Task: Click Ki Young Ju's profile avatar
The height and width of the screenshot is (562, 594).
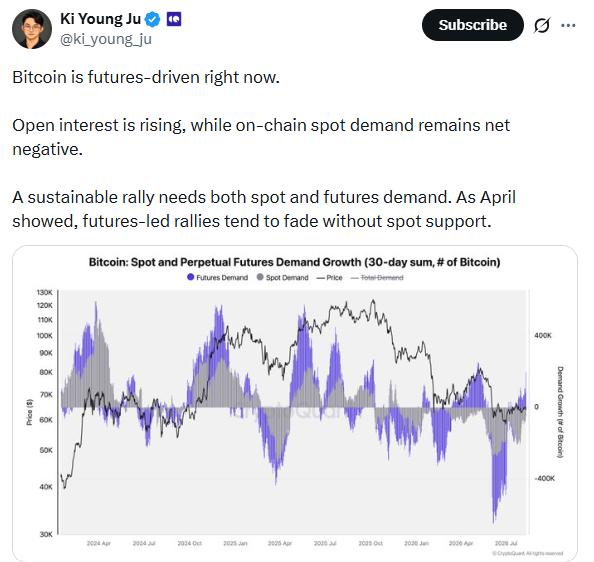Action: (32, 29)
